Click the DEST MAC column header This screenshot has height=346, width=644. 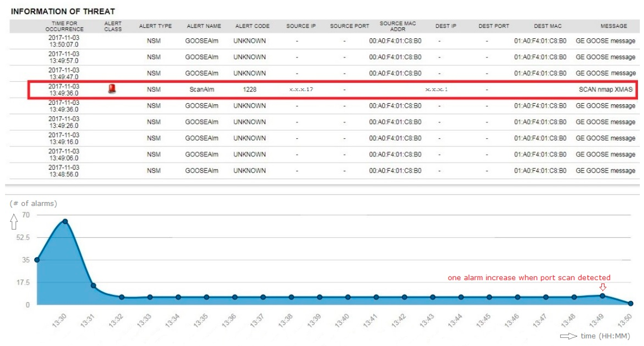pos(548,26)
